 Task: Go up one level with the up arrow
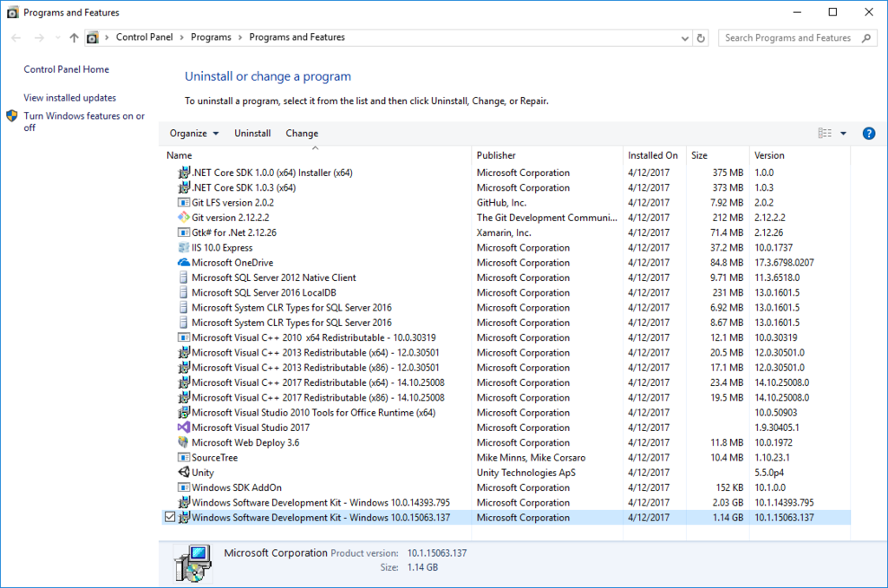pyautogui.click(x=74, y=38)
